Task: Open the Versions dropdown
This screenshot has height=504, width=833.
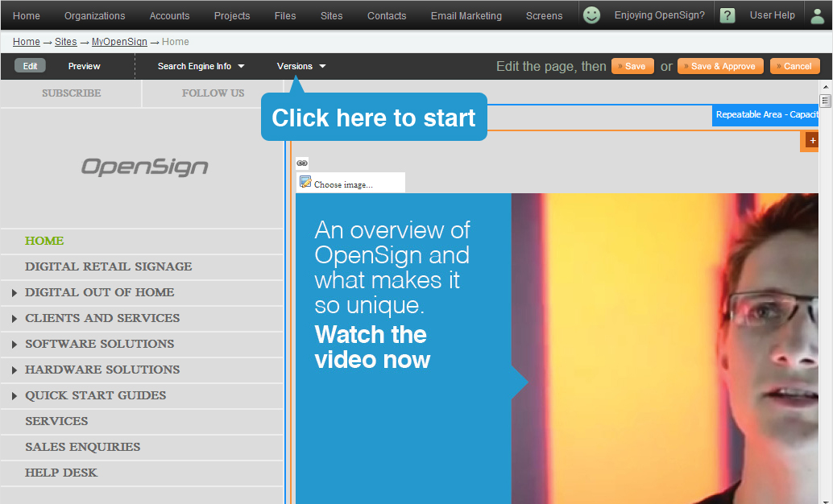Action: point(301,66)
